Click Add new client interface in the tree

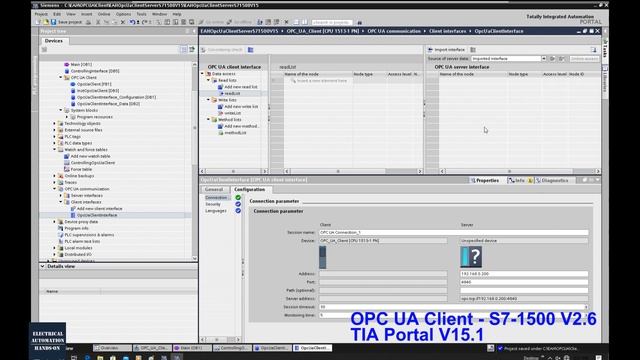point(100,209)
